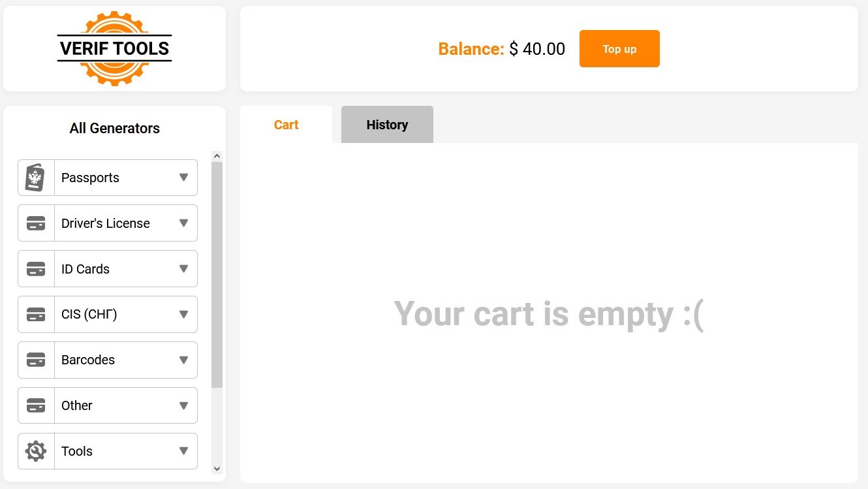This screenshot has height=489, width=868.
Task: Click the generators list scrollbar thumb
Action: [x=217, y=275]
